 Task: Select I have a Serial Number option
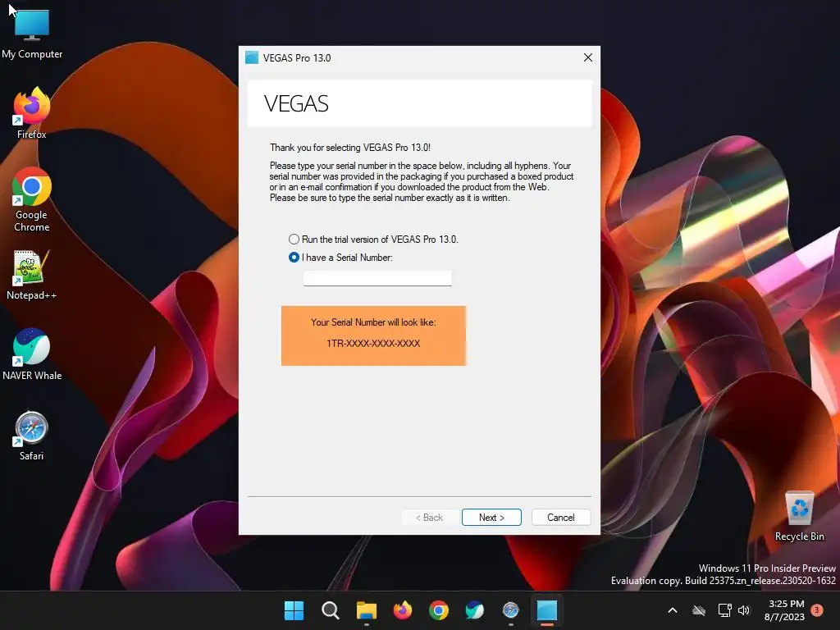(x=340, y=258)
